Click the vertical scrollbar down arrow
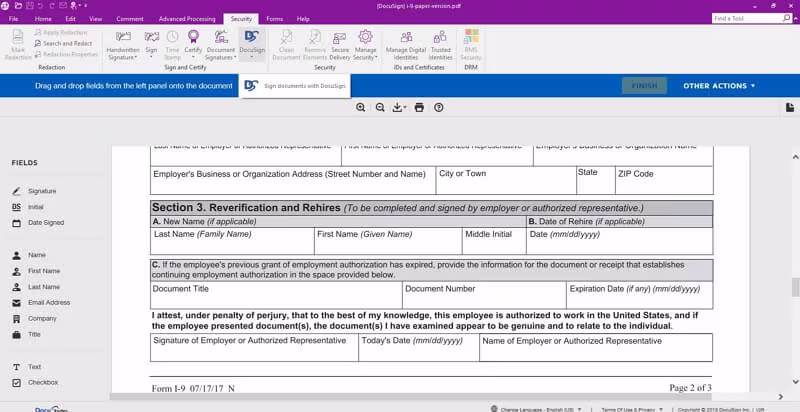Viewport: 800px width, 412px height. [x=795, y=381]
